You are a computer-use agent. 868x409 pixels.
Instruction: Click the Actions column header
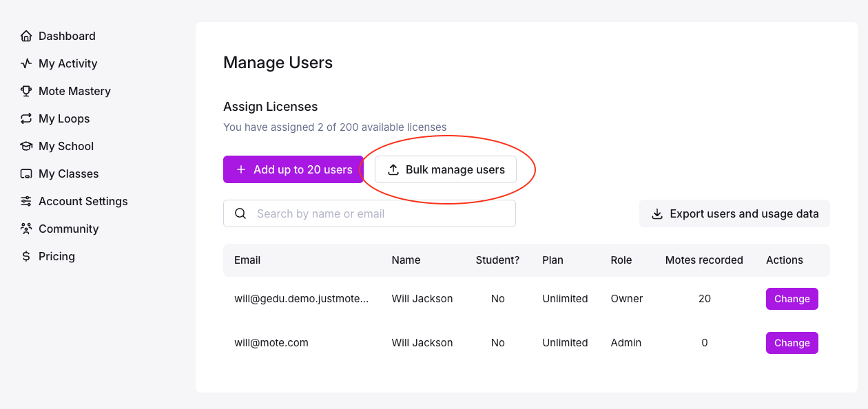785,260
